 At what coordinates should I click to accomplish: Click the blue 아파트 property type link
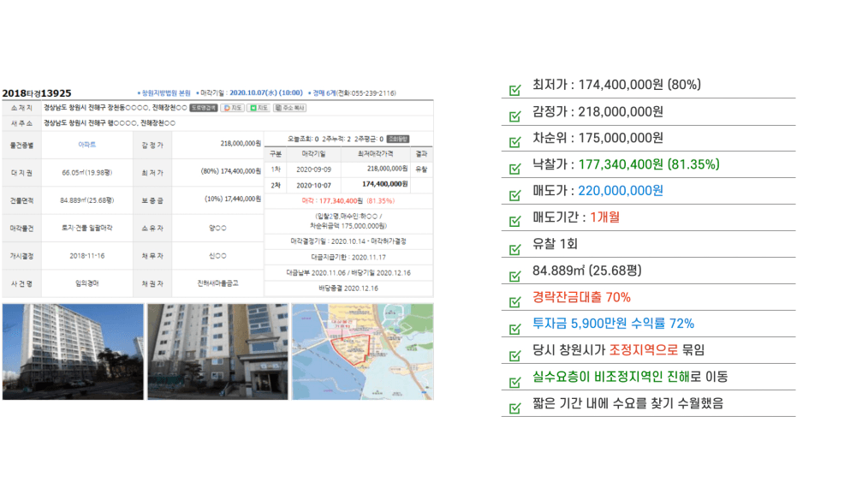[86, 145]
